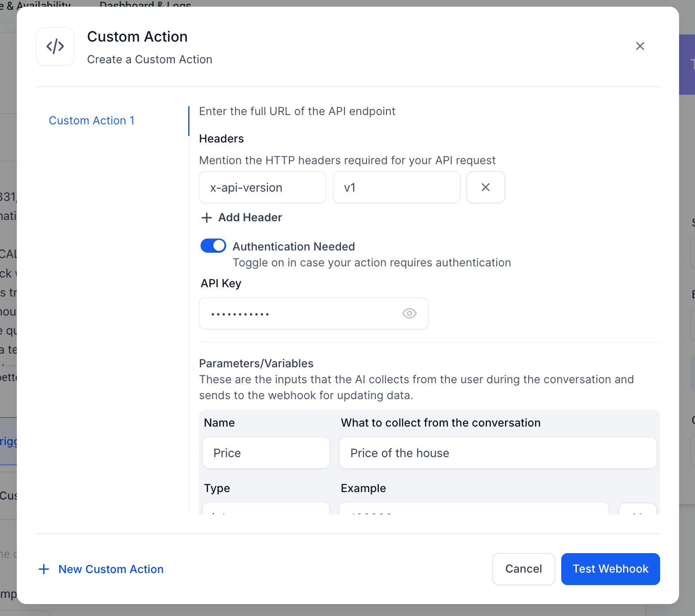
Task: Click the 'Type' field label
Action: coord(217,488)
